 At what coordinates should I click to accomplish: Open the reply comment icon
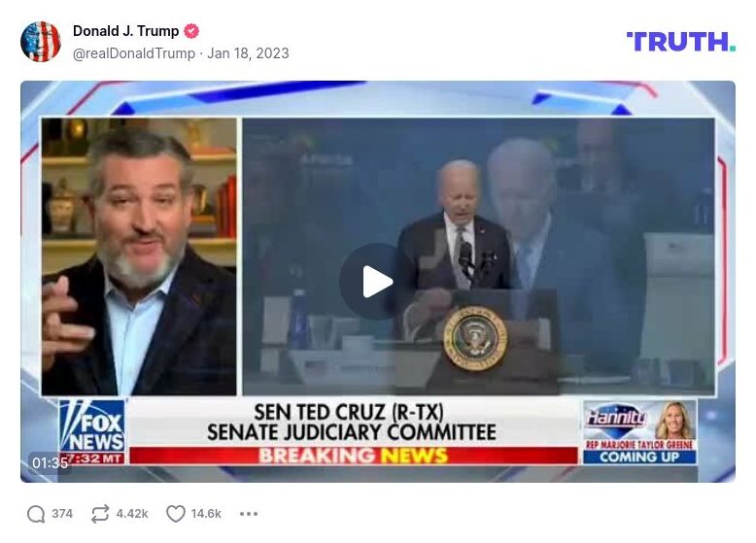[36, 514]
